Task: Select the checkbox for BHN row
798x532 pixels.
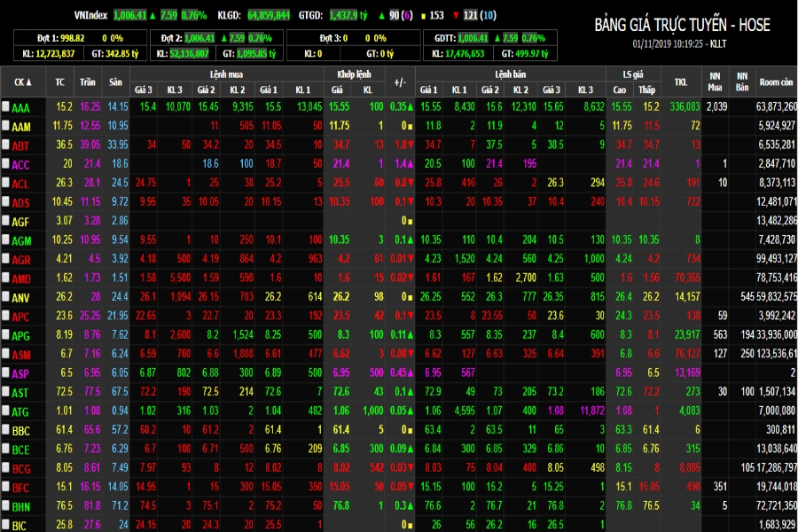Action: [x=5, y=505]
